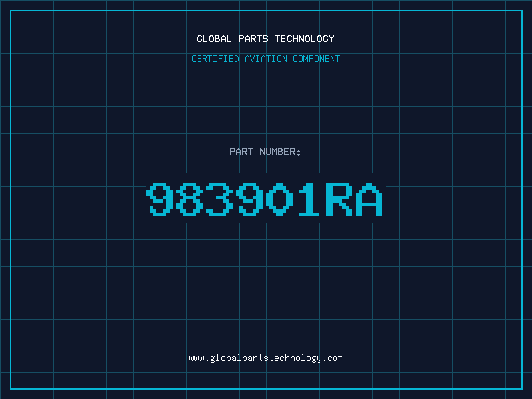Click the word COMPONENT in the subtitle

coord(317,59)
